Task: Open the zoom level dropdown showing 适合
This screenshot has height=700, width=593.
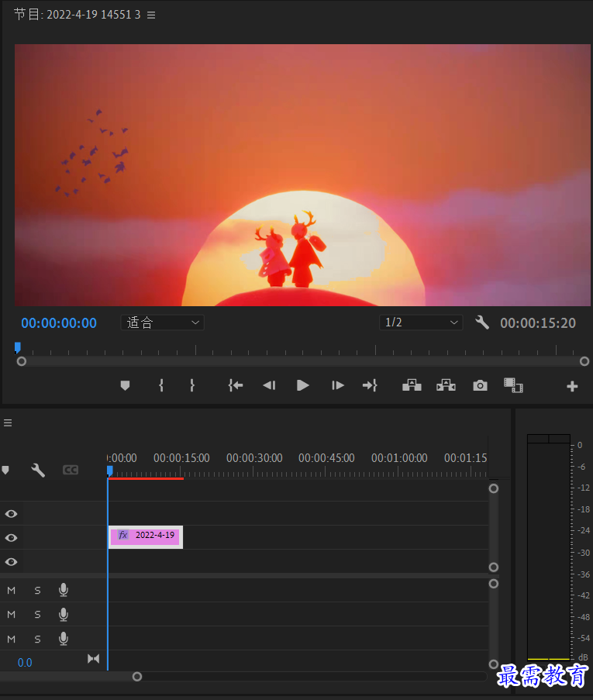Action: (163, 322)
